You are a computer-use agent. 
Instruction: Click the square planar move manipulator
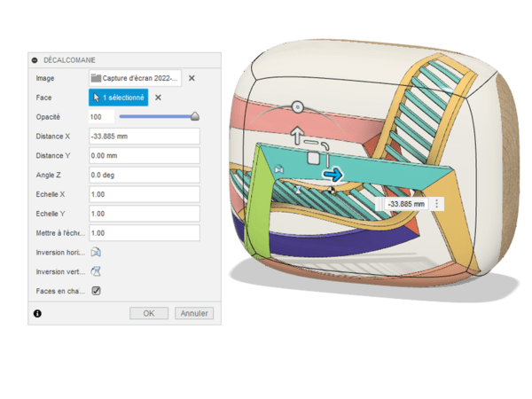tap(313, 158)
